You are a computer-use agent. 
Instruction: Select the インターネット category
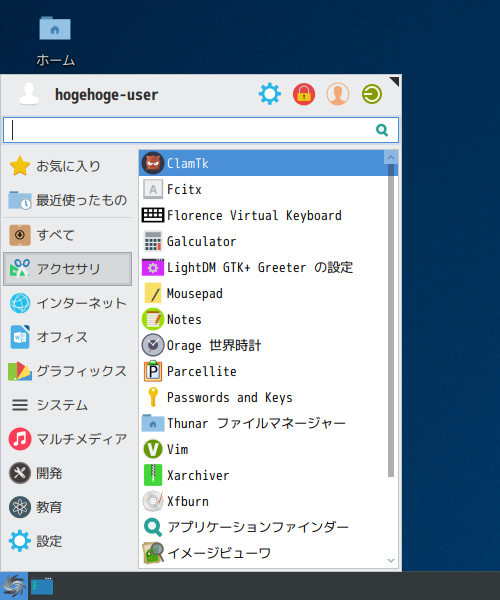click(68, 303)
